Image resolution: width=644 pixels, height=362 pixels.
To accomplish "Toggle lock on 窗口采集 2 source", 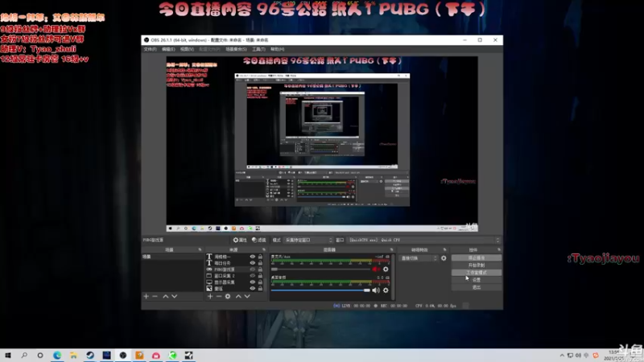I will click(x=260, y=276).
